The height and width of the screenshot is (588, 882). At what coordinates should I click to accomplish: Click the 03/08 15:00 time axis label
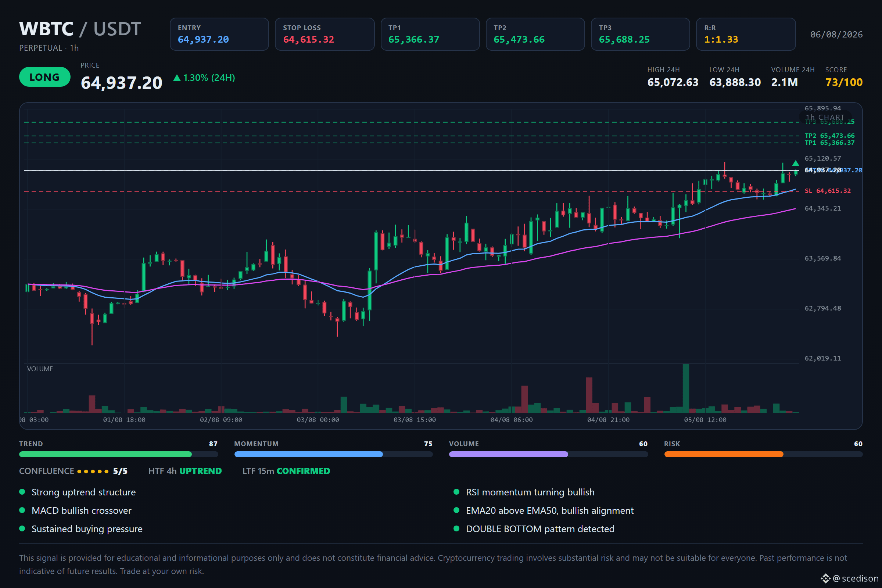point(415,420)
